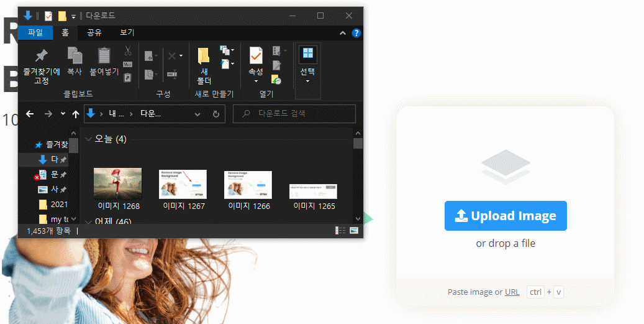Click the file list scroll down arrow
The image size is (644, 324).
coord(358,219)
